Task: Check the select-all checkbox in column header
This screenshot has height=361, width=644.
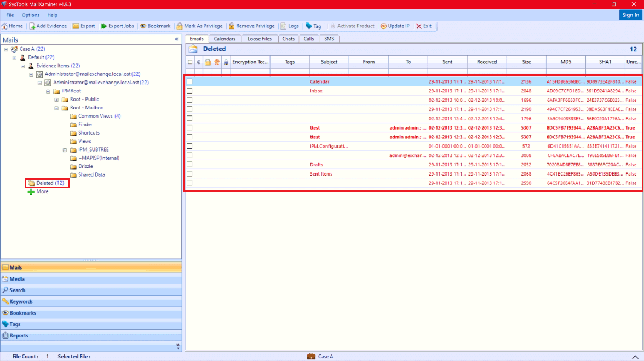Action: click(189, 62)
